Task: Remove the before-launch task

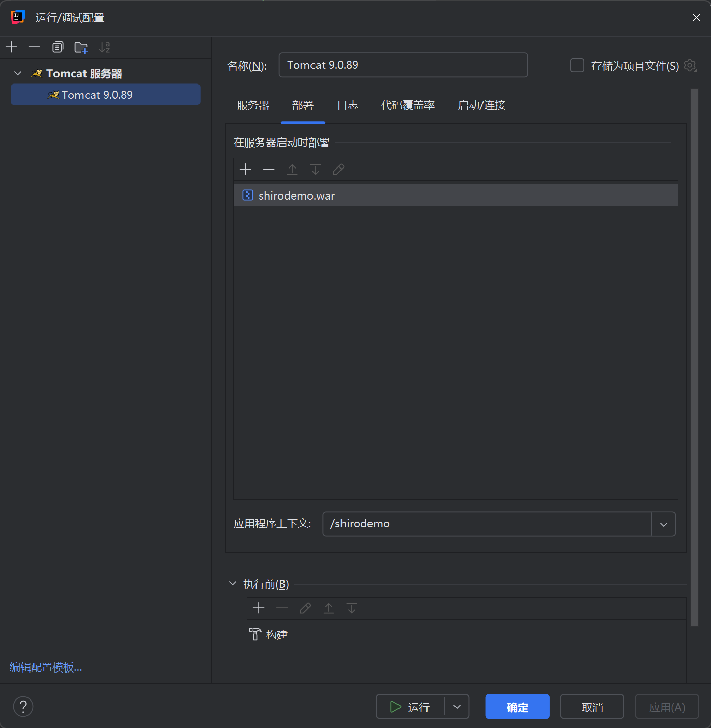Action: [x=282, y=608]
